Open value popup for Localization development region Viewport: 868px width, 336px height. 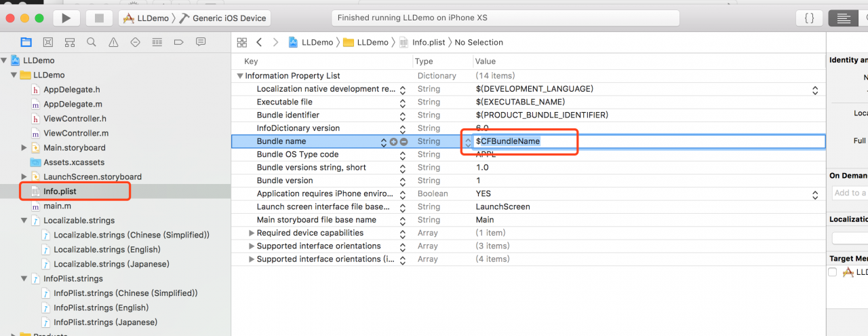coord(815,90)
